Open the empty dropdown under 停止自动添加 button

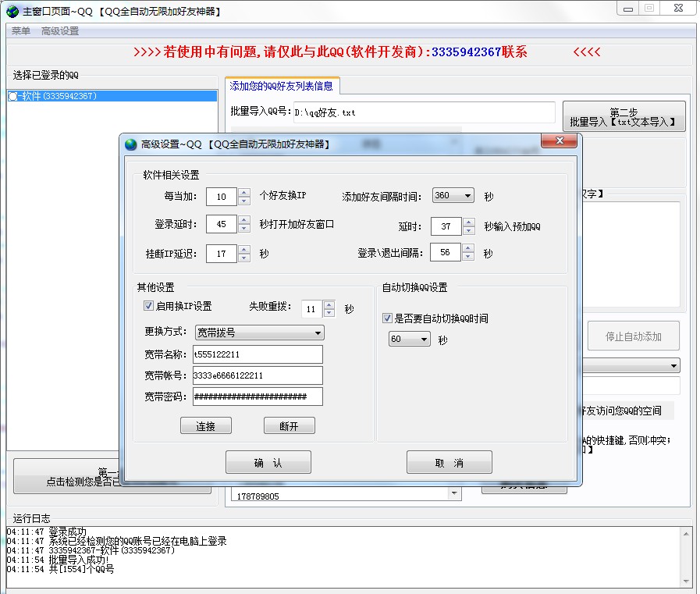tap(673, 366)
